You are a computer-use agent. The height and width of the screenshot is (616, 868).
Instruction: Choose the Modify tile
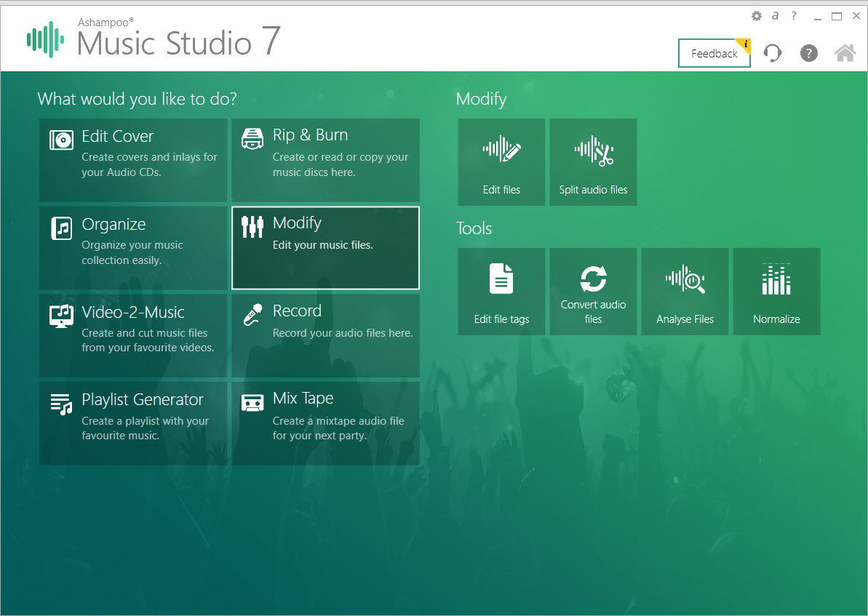325,248
